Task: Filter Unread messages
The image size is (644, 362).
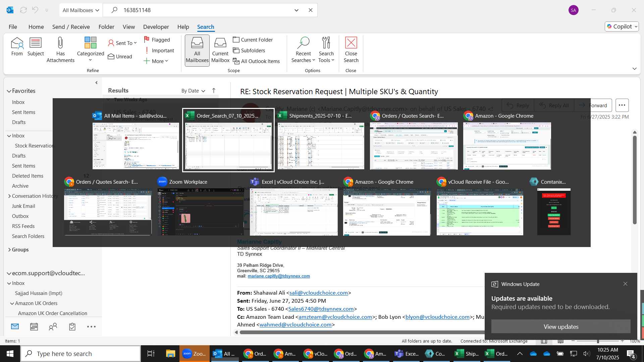Action: click(120, 56)
